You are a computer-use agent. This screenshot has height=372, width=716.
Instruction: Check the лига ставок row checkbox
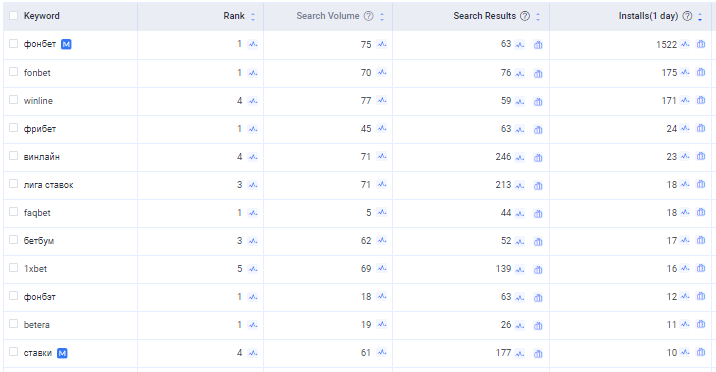[14, 184]
